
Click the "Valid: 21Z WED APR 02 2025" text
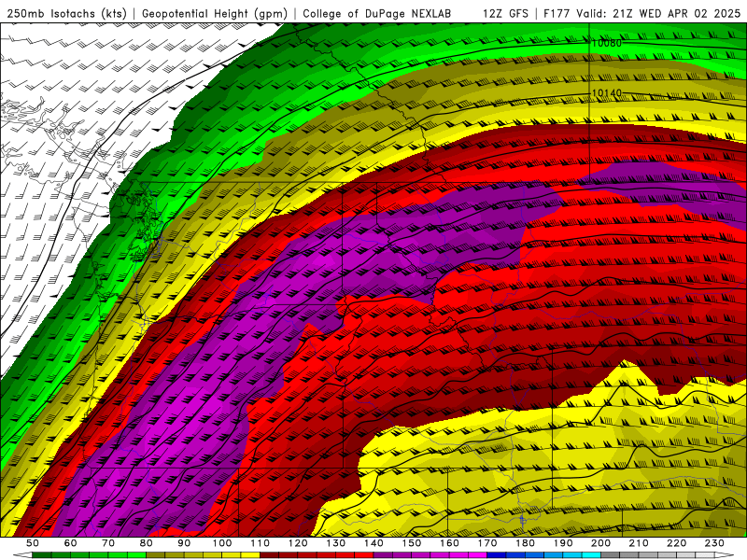coord(658,13)
